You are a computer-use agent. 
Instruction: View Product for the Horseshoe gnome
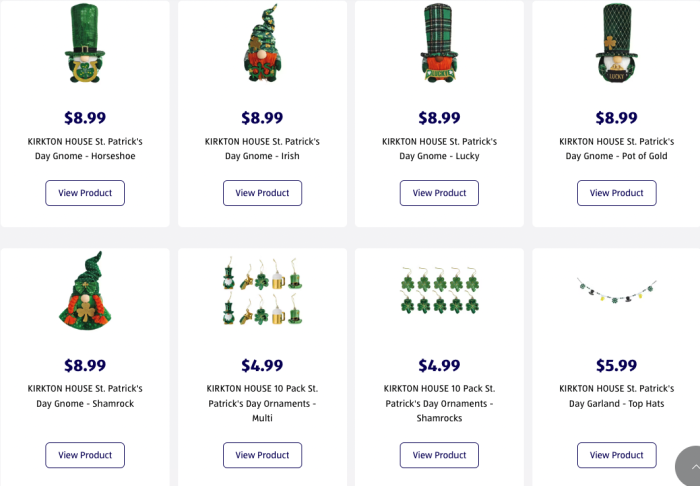pyautogui.click(x=85, y=193)
